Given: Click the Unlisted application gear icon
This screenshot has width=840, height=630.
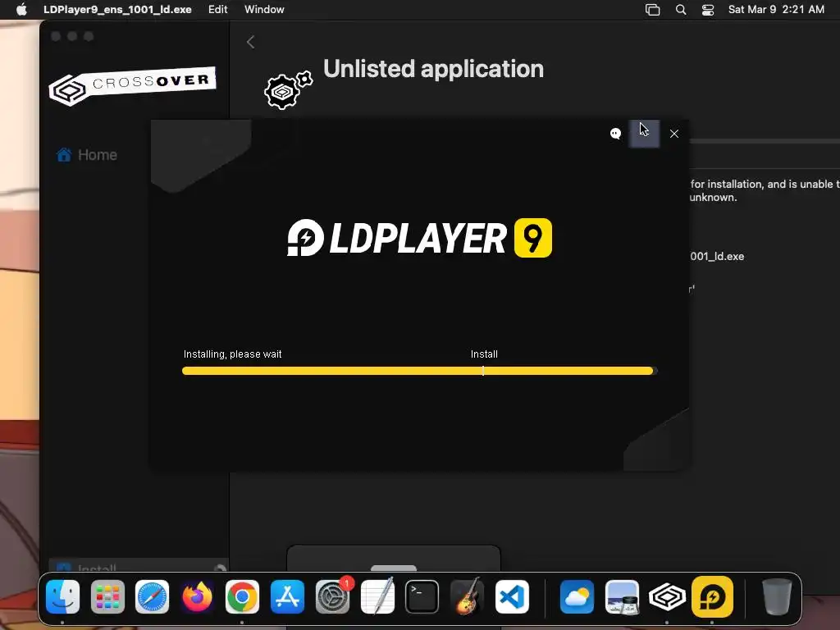Looking at the screenshot, I should [x=288, y=89].
